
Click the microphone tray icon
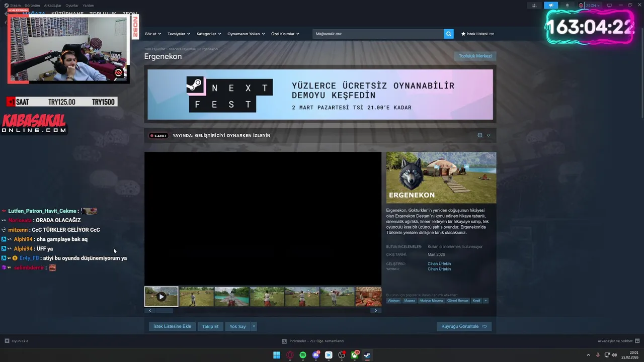tap(598, 355)
